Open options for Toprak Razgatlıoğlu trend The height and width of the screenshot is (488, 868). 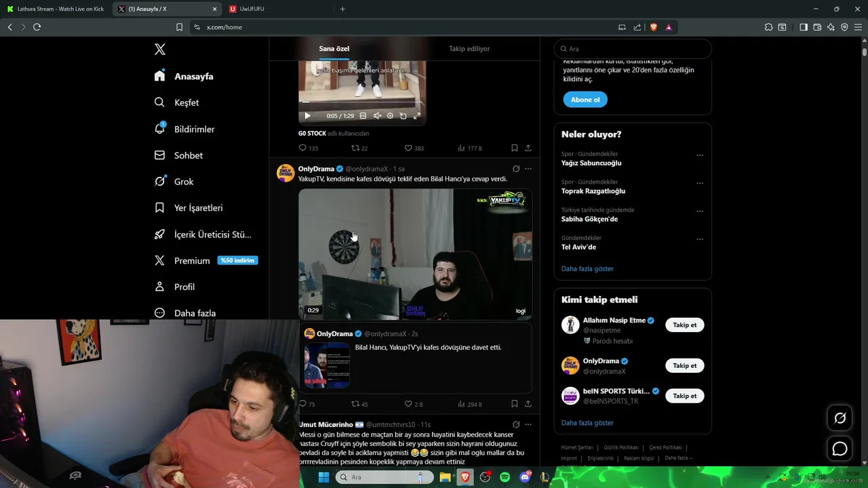tap(700, 183)
